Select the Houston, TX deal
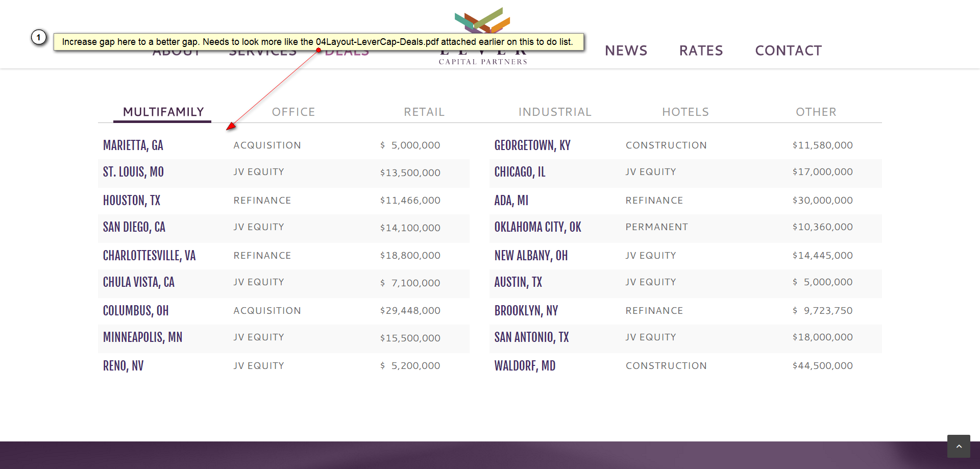 132,201
